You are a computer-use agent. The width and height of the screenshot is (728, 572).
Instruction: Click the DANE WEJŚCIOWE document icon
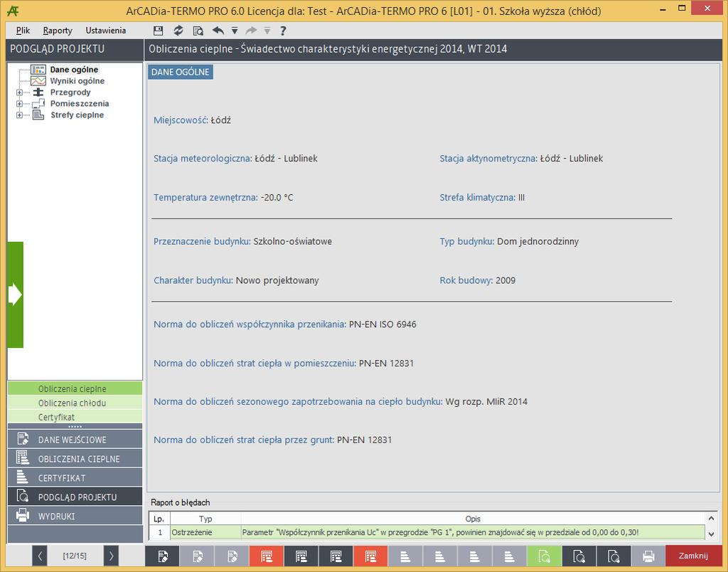[22, 439]
